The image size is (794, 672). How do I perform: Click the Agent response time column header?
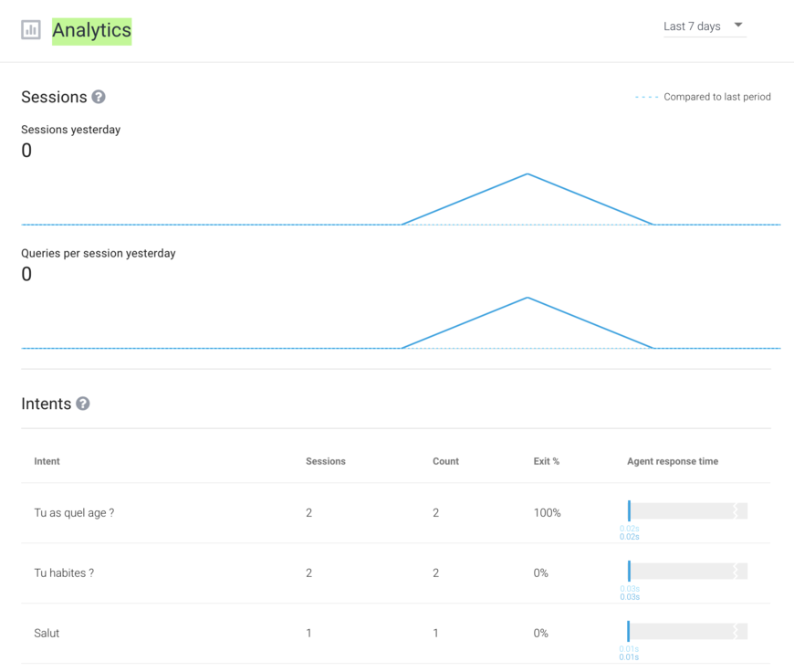(673, 461)
